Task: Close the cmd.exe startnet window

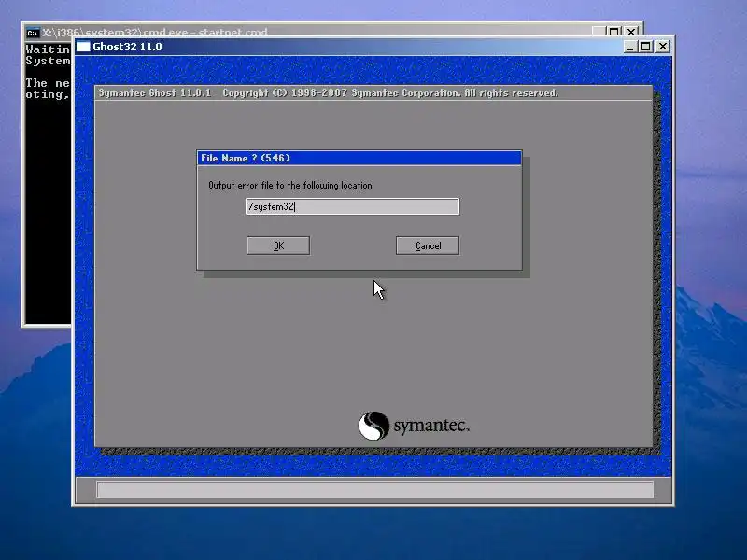Action: tap(631, 32)
